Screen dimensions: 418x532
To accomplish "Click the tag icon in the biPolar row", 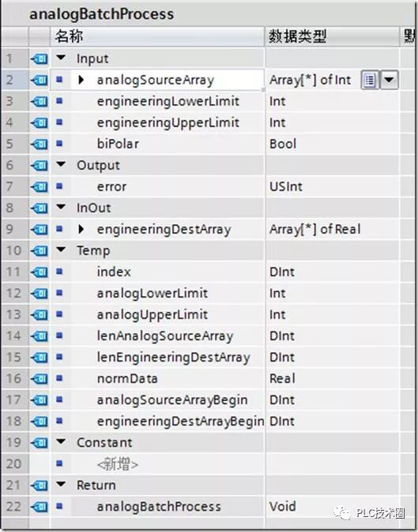I will (x=39, y=144).
